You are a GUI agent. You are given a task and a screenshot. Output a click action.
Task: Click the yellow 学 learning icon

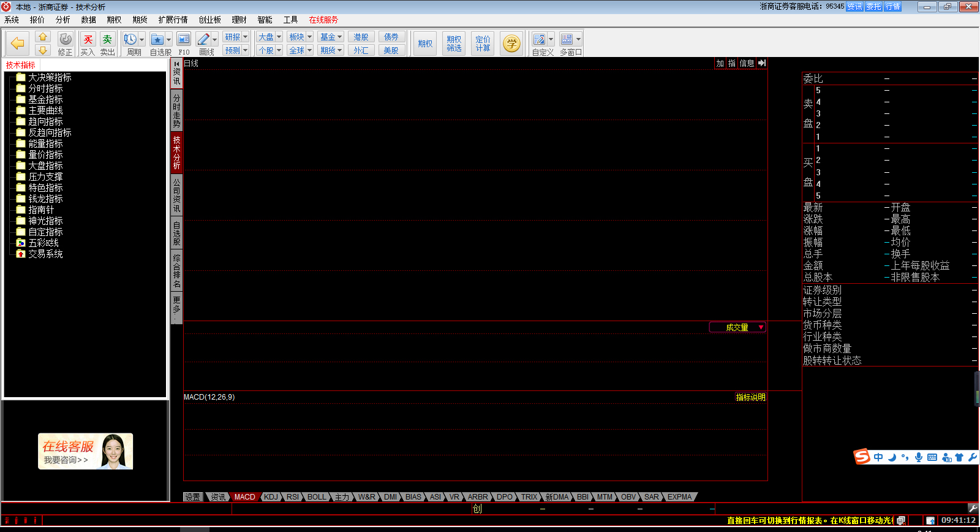click(511, 44)
